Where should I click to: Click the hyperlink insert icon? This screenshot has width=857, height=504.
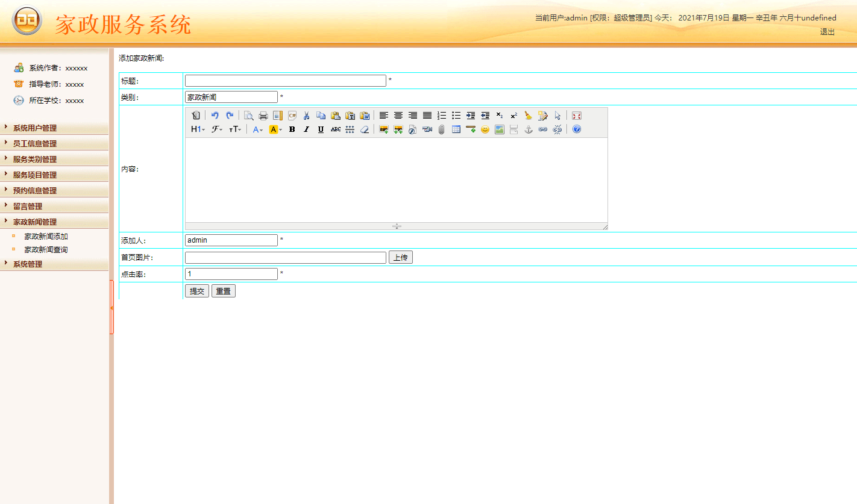click(x=542, y=129)
